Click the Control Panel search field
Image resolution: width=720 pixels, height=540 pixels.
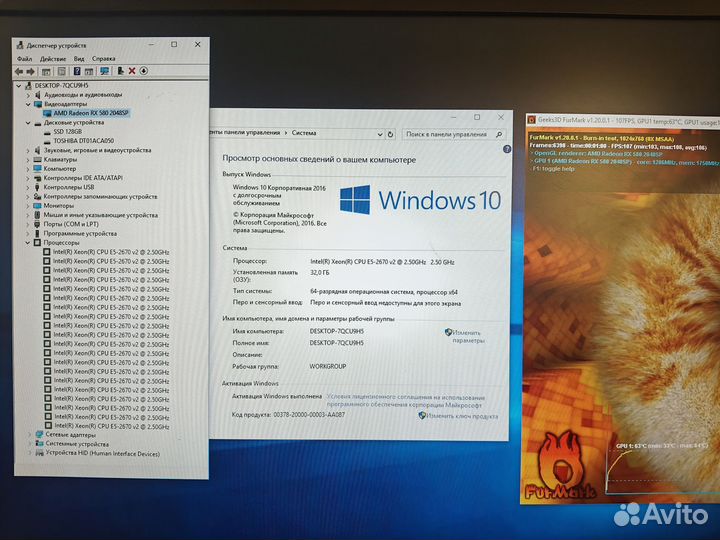click(448, 132)
